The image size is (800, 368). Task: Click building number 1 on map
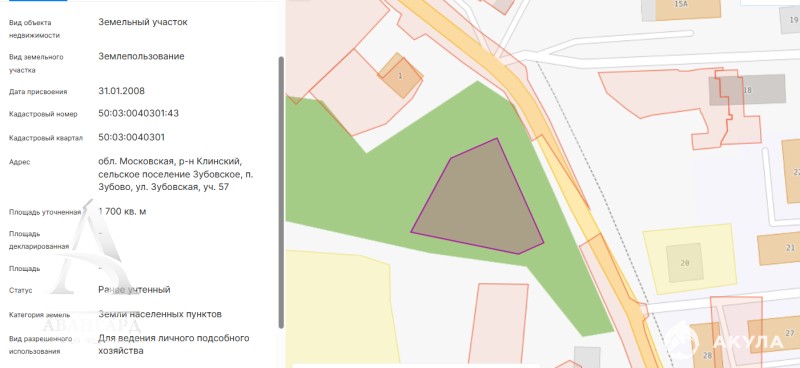[x=401, y=76]
